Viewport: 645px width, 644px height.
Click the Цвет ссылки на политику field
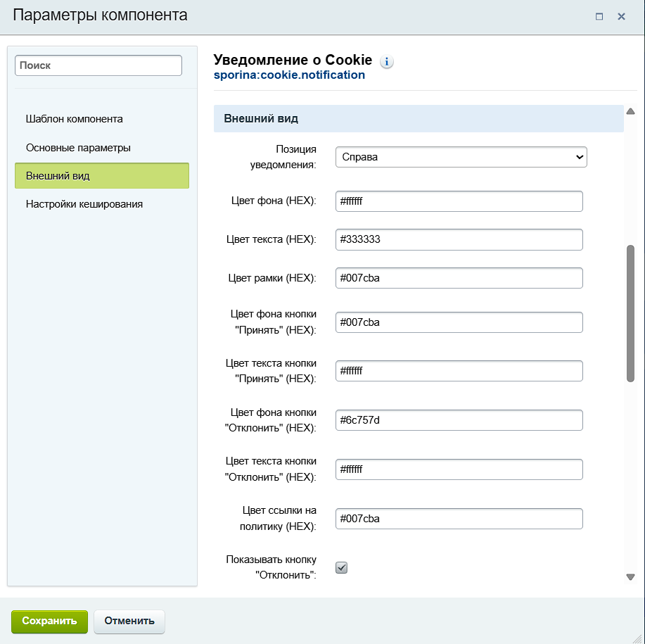click(x=459, y=519)
